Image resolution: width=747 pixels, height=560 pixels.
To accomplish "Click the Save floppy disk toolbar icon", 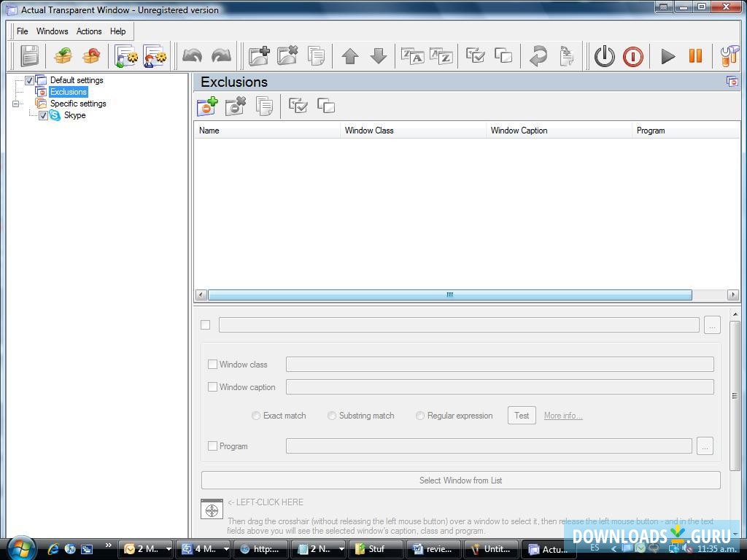I will click(x=29, y=56).
